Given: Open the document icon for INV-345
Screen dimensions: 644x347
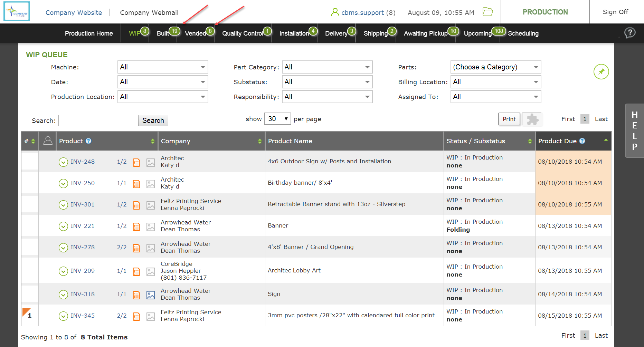Looking at the screenshot, I should [136, 316].
